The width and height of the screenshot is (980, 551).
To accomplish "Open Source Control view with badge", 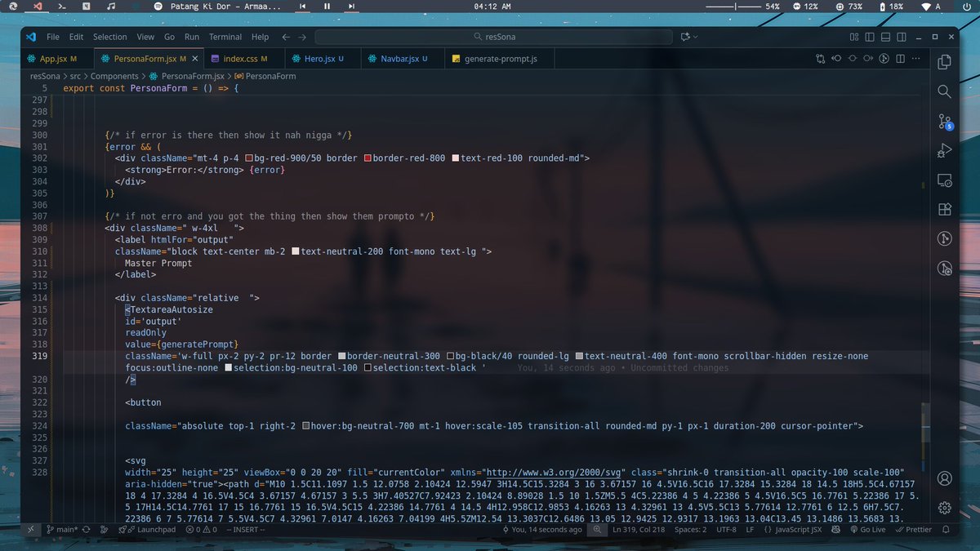I will 944,122.
